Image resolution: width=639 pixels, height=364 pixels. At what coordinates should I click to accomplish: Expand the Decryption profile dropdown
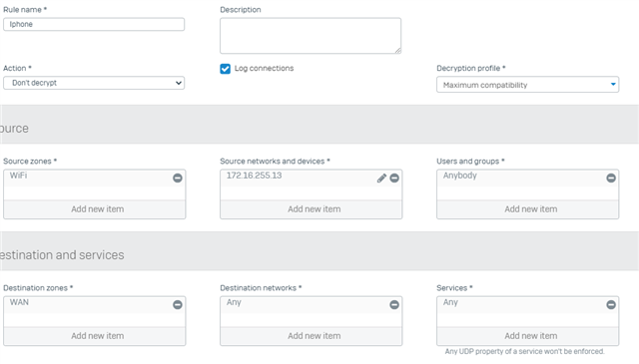pyautogui.click(x=528, y=85)
